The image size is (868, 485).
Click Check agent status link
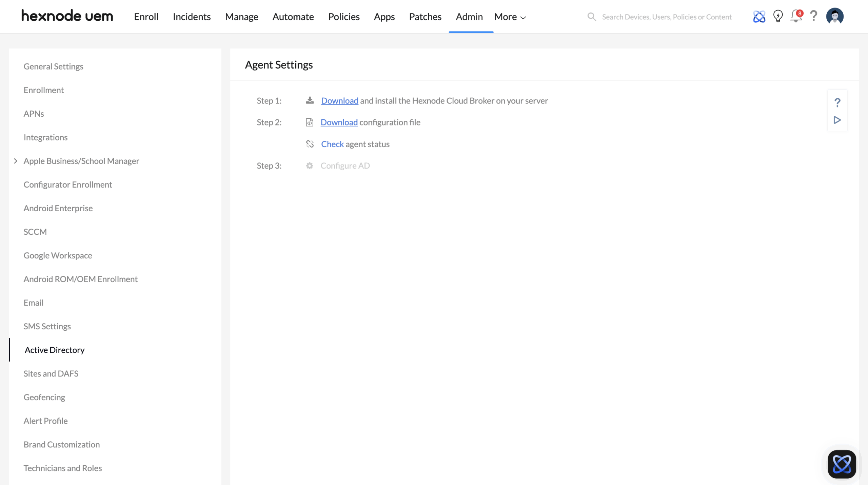tap(332, 144)
